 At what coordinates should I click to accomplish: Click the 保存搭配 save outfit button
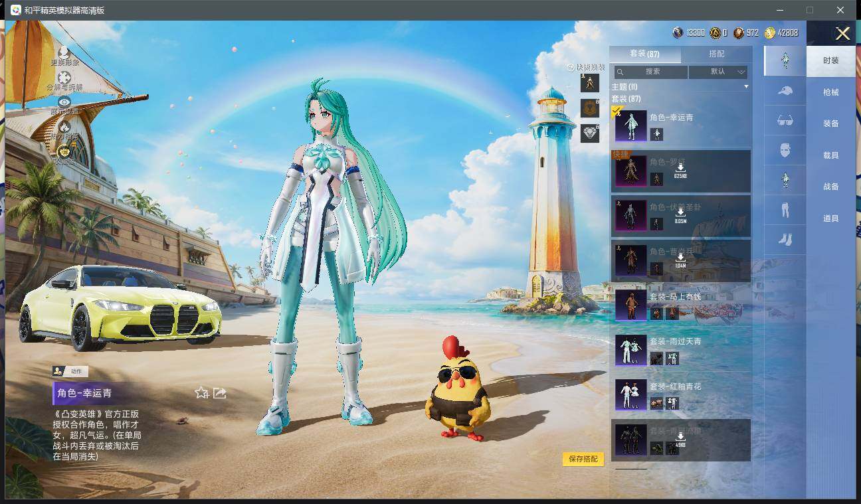pyautogui.click(x=583, y=459)
